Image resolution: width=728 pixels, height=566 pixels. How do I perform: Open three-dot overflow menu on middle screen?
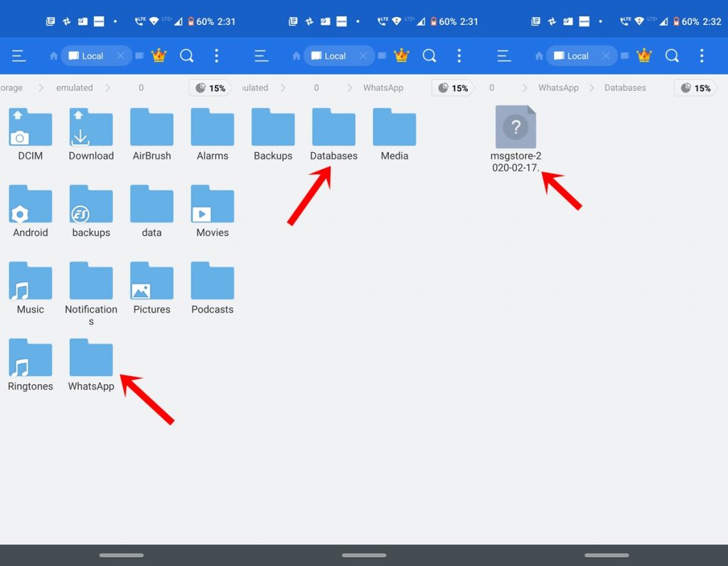click(459, 56)
